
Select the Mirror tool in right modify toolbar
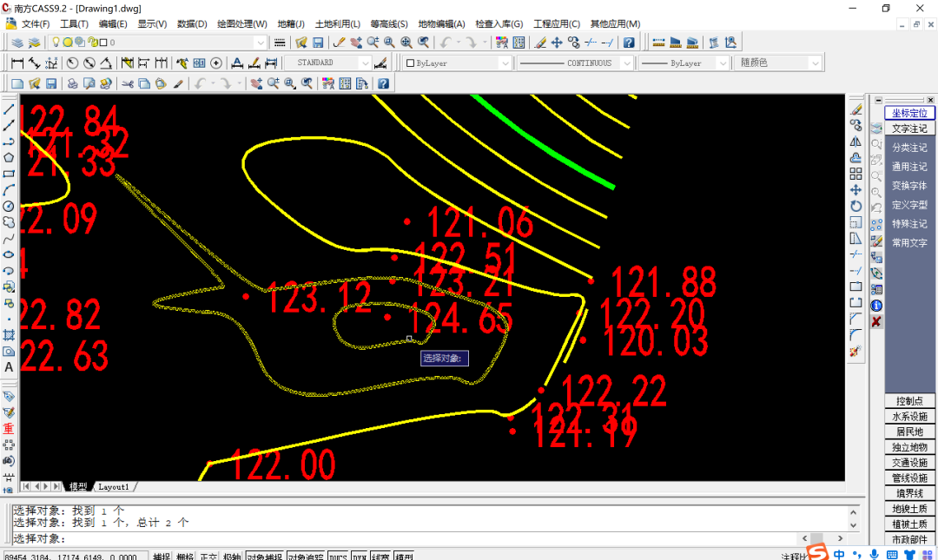856,142
